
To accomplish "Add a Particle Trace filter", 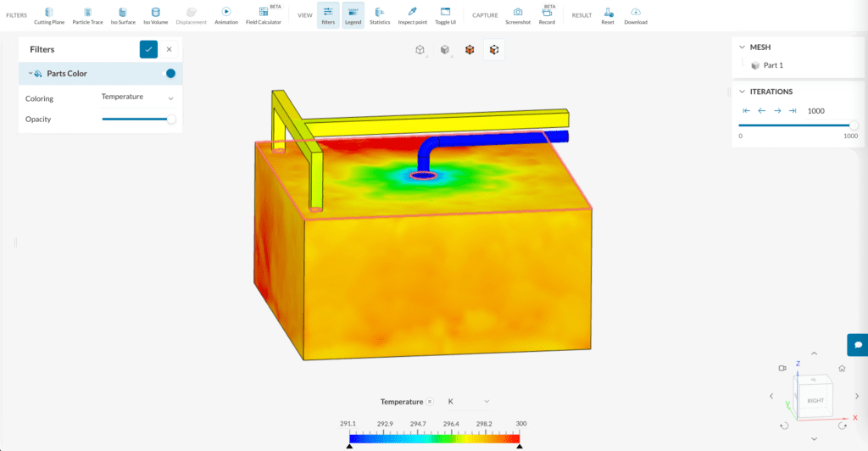I will tap(87, 14).
